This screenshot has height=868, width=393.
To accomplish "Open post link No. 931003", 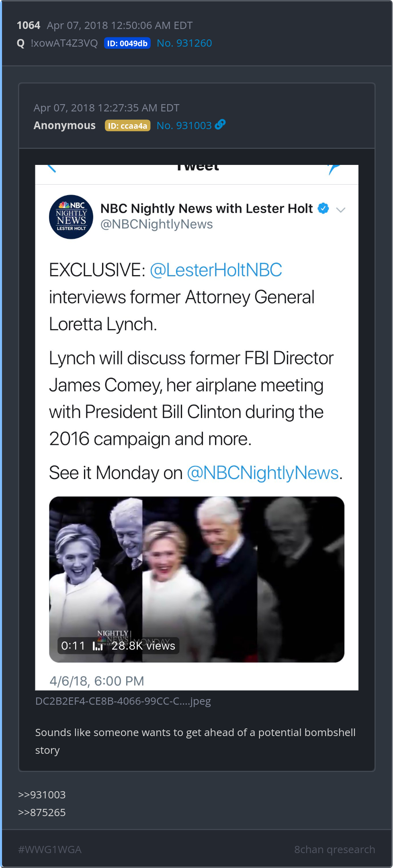I will coord(184,125).
